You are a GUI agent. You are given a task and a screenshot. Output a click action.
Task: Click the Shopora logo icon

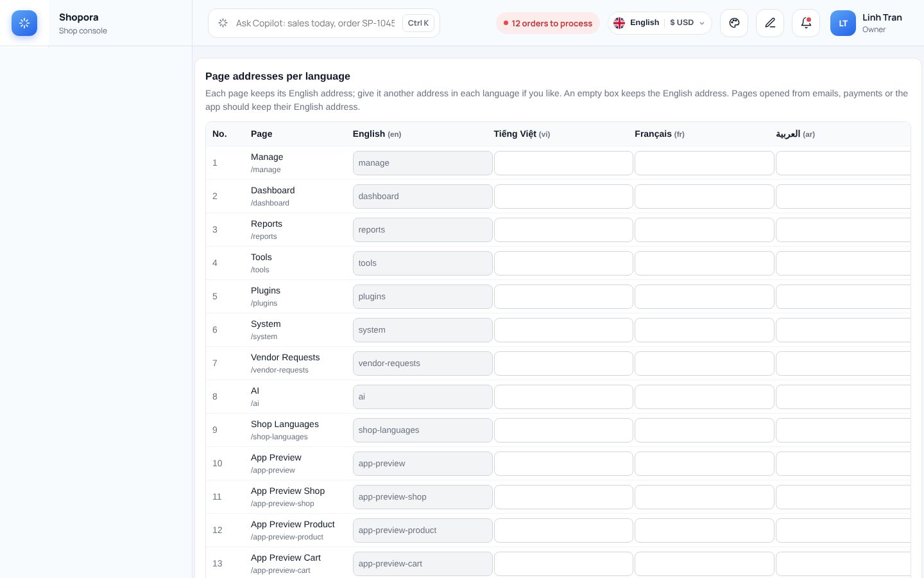[x=24, y=23]
